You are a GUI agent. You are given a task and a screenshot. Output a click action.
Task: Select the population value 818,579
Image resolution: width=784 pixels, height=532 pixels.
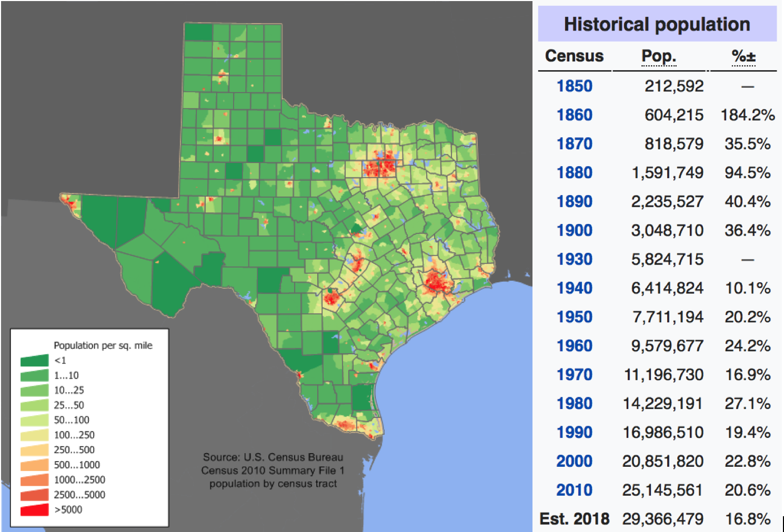coord(674,144)
